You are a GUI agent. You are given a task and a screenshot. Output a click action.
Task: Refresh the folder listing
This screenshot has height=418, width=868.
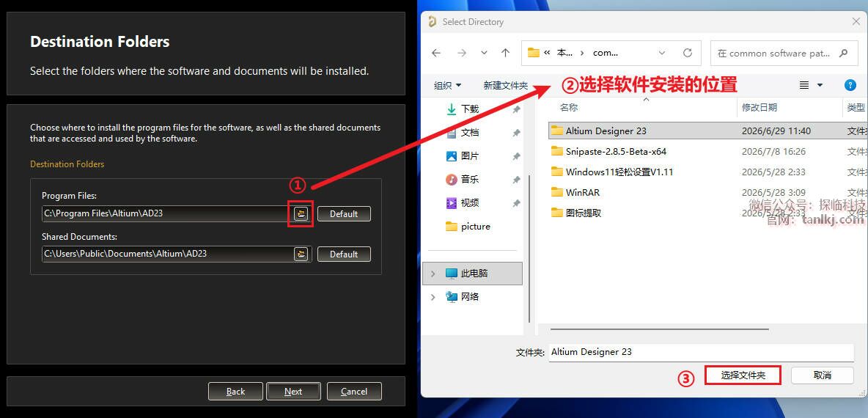[688, 53]
